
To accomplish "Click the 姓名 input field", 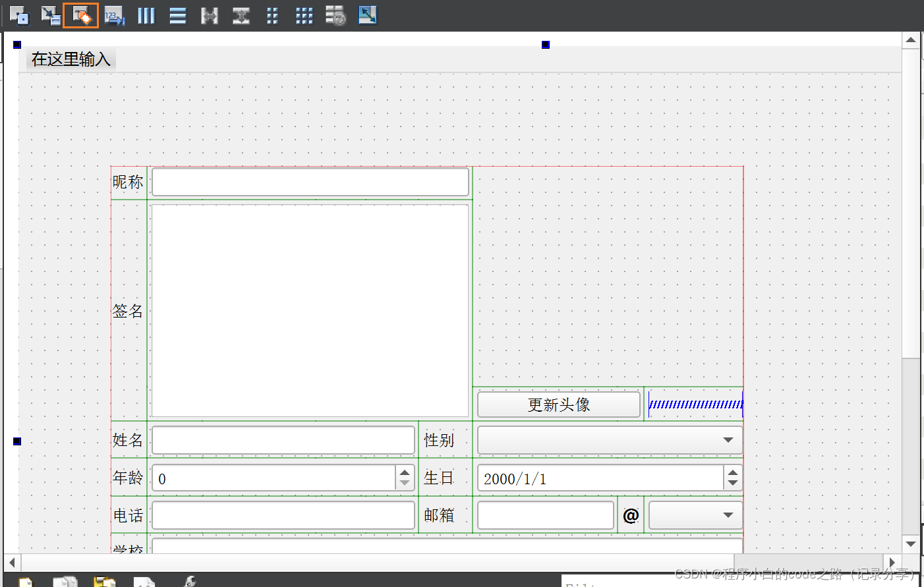I will [283, 440].
